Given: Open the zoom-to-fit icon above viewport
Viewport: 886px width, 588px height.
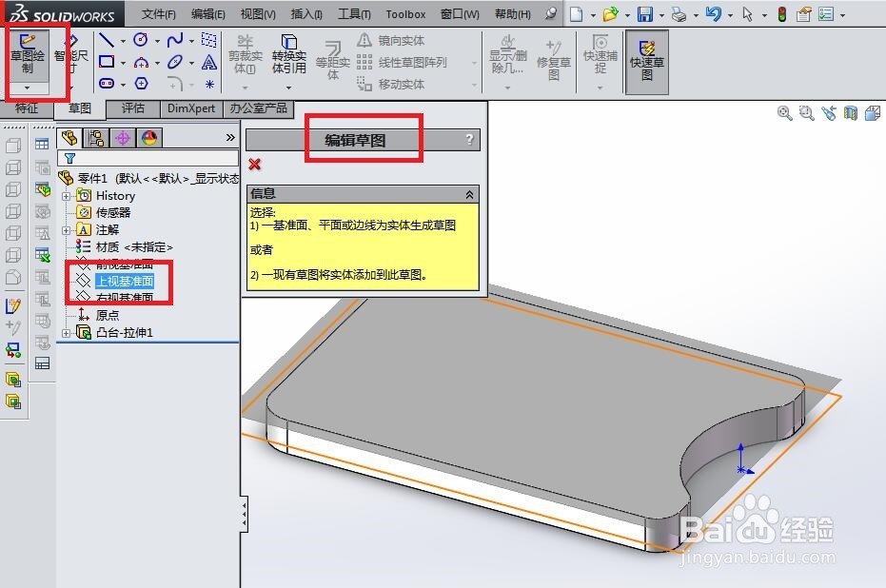Looking at the screenshot, I should tap(785, 112).
